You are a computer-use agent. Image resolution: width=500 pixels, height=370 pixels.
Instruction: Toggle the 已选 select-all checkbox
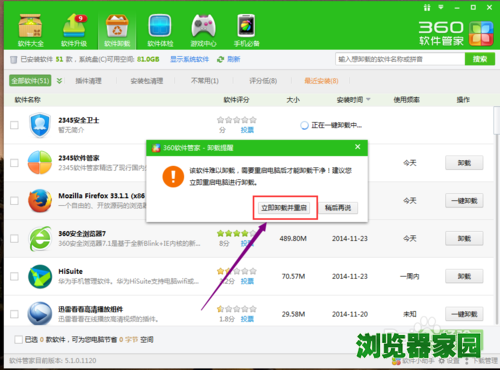pos(18,340)
